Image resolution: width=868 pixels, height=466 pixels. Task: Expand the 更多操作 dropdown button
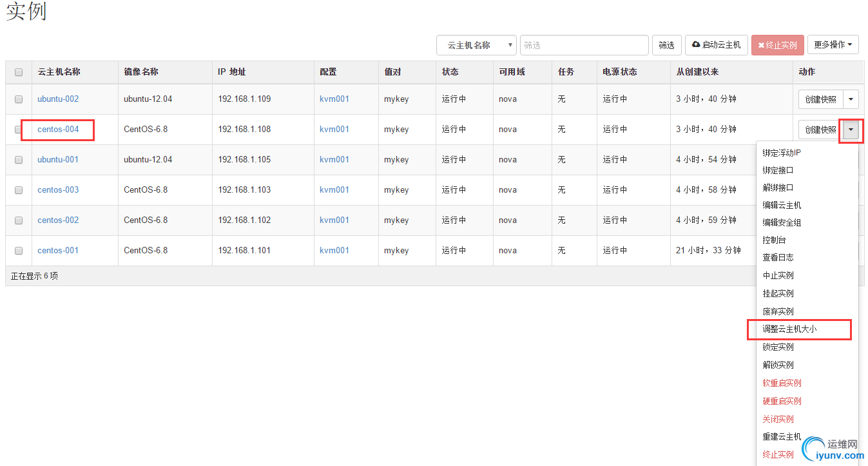(x=833, y=45)
